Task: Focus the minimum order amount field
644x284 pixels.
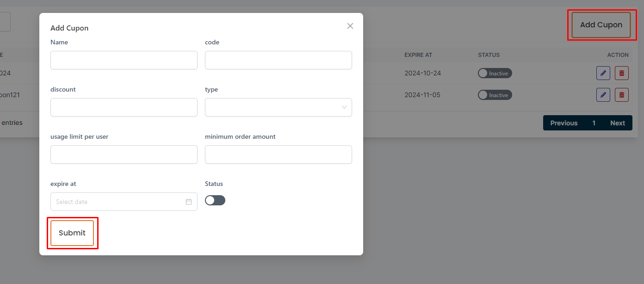Action: click(278, 154)
